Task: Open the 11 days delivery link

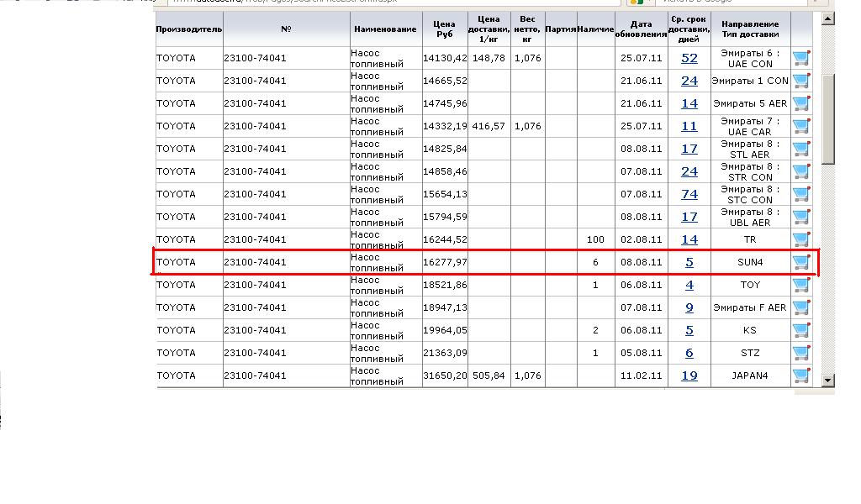Action: (x=689, y=126)
